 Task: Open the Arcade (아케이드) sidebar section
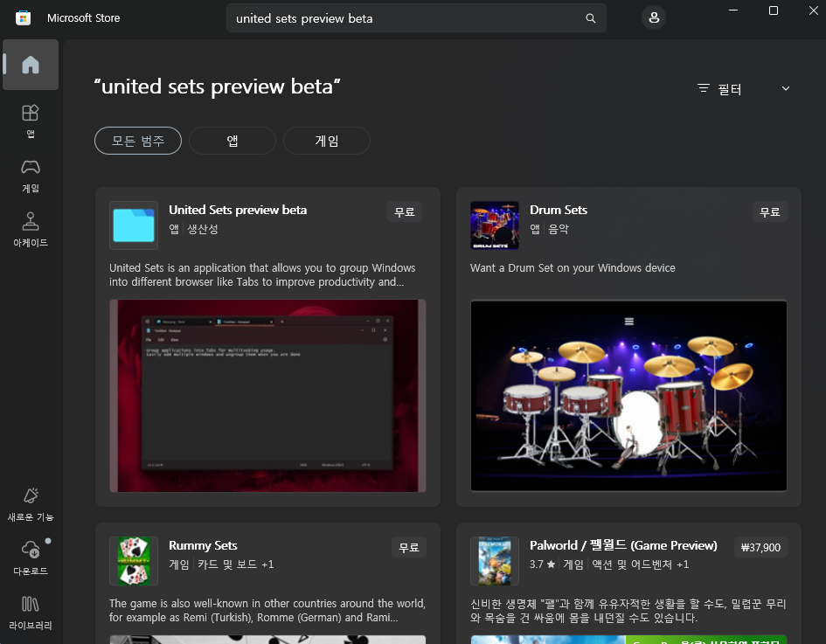point(31,230)
